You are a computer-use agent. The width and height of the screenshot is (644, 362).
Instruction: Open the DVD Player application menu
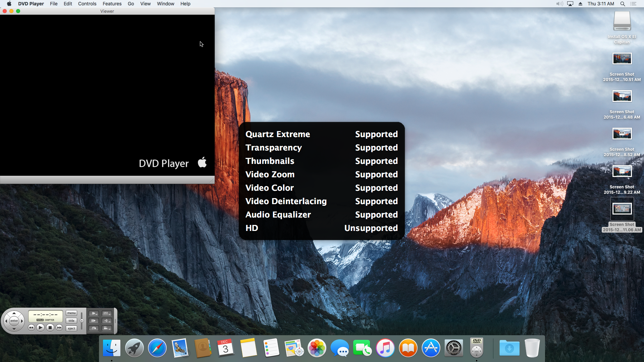(x=31, y=4)
